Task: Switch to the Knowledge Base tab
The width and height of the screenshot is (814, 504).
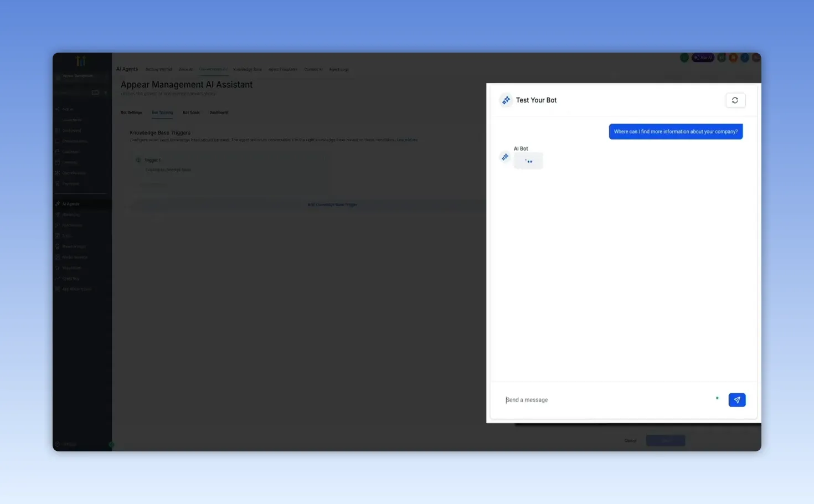Action: [247, 70]
